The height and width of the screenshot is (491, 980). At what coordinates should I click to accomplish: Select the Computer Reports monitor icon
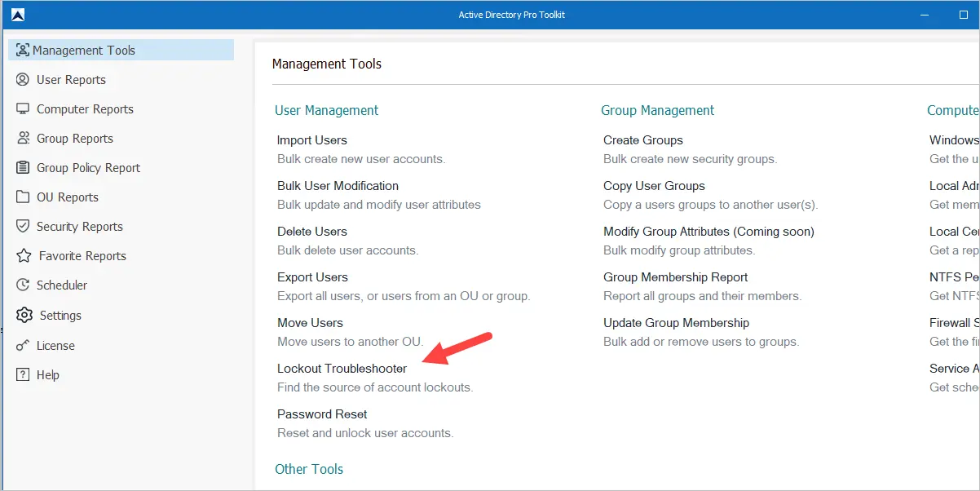point(23,108)
